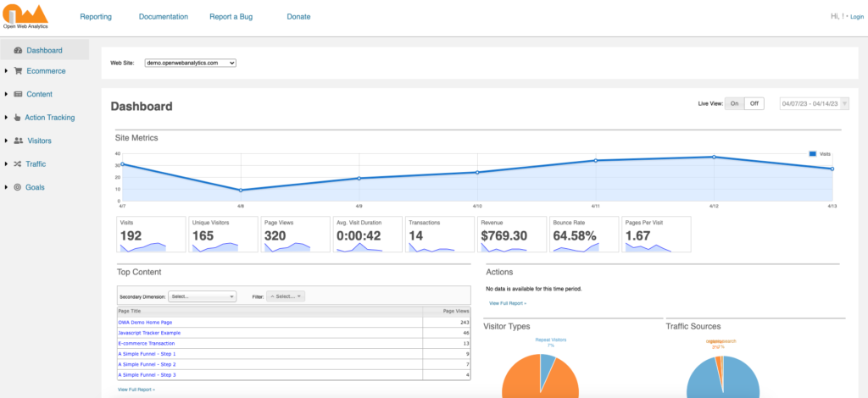
Task: Open the Documentation menu item
Action: pos(164,17)
